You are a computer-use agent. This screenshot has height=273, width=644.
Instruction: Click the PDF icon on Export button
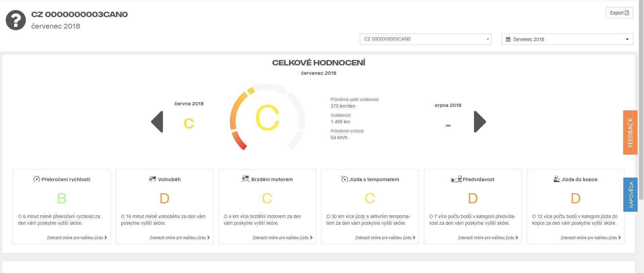pos(627,13)
